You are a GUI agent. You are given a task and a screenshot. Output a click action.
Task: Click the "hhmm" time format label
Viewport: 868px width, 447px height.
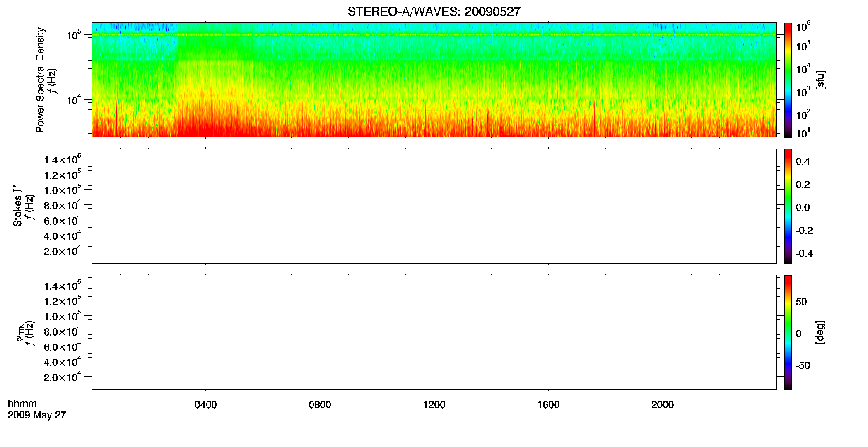click(x=22, y=404)
